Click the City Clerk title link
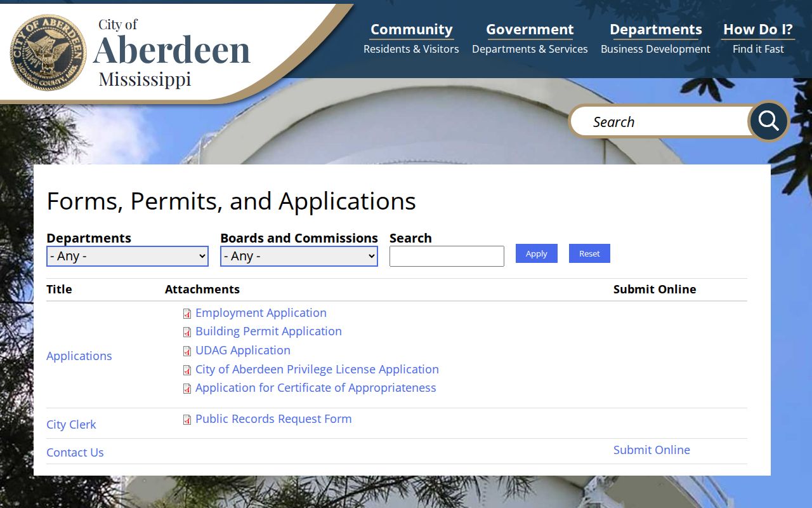 (71, 425)
